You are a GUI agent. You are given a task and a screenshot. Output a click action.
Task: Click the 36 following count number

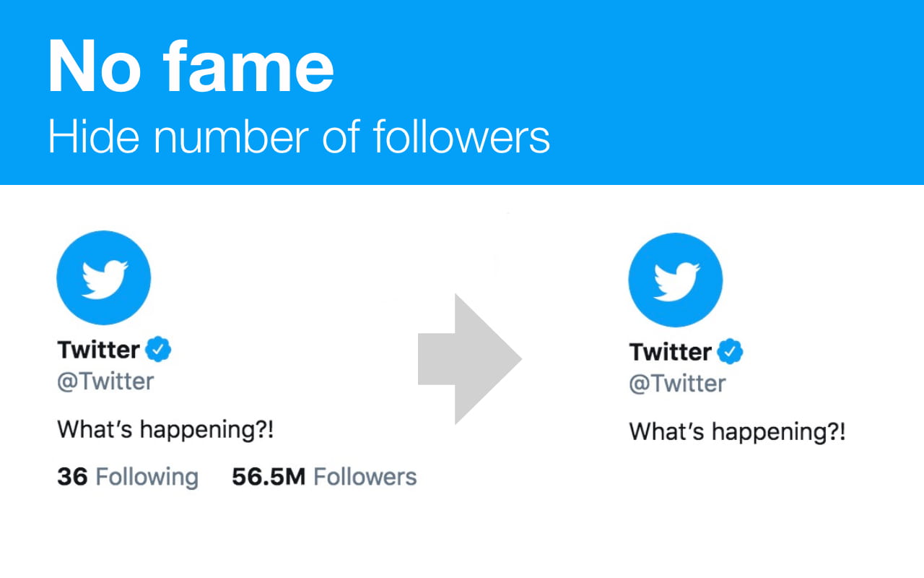pyautogui.click(x=72, y=477)
